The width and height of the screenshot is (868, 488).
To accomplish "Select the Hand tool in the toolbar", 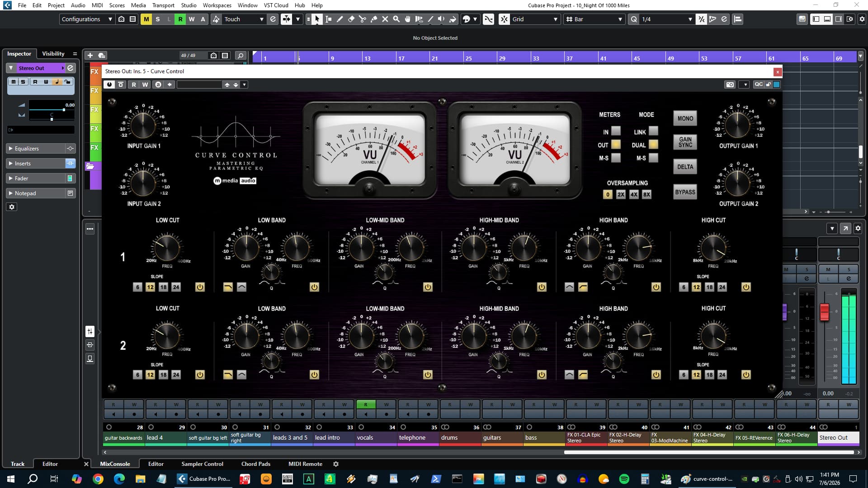I will click(x=408, y=19).
